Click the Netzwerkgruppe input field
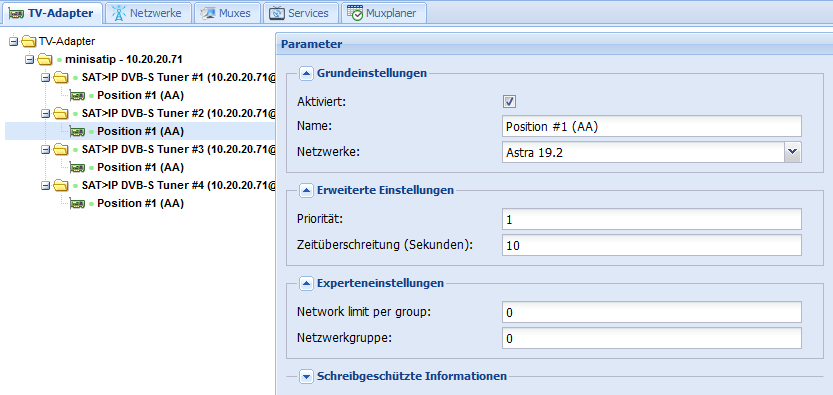The width and height of the screenshot is (833, 395). 652,338
